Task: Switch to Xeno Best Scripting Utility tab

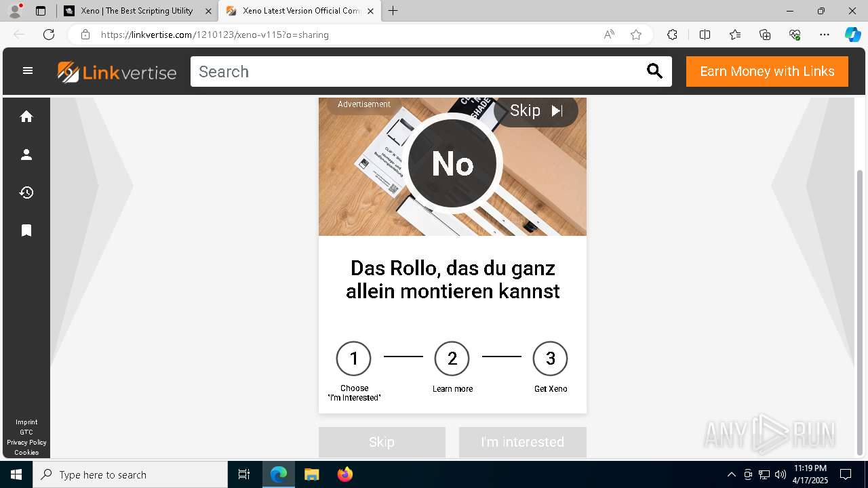Action: click(x=136, y=11)
